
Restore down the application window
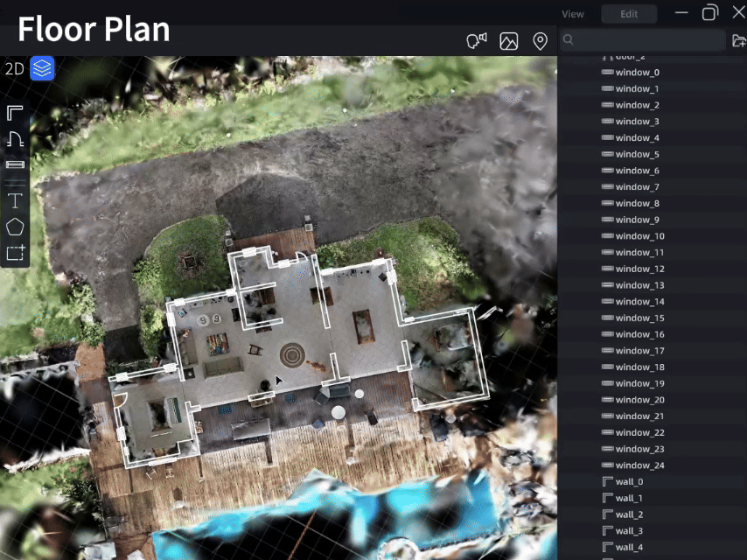click(x=710, y=12)
